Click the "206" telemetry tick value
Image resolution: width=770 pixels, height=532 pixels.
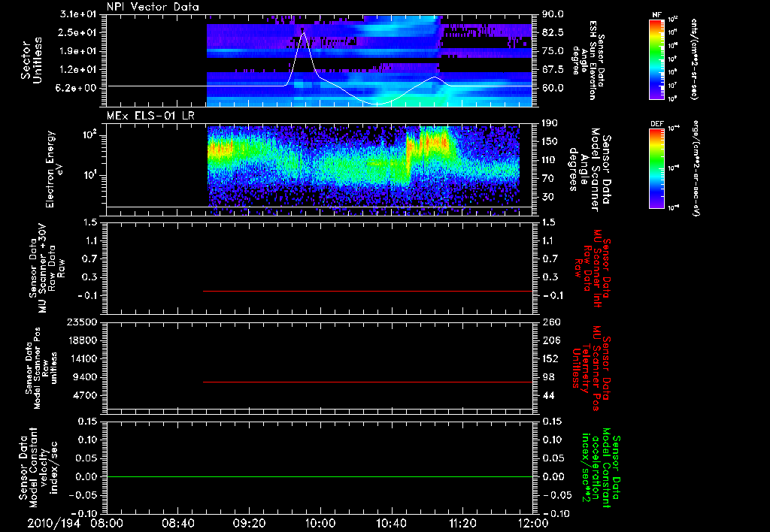pyautogui.click(x=550, y=340)
